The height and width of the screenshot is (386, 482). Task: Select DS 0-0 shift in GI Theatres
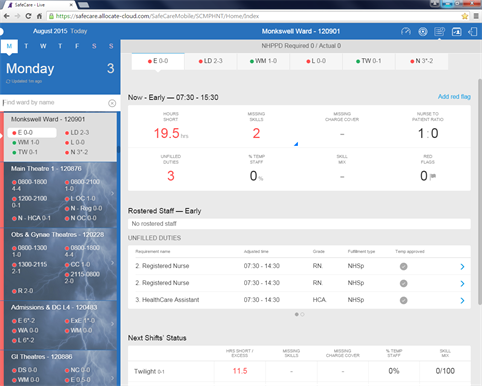25,370
